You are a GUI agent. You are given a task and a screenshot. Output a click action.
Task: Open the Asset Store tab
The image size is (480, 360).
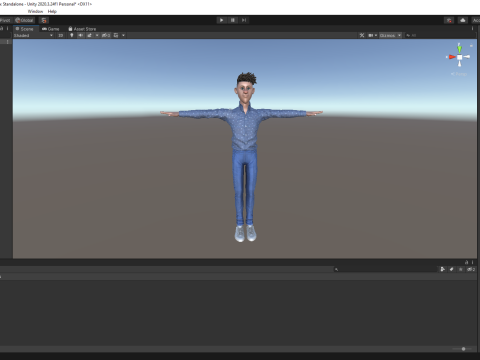(82, 29)
